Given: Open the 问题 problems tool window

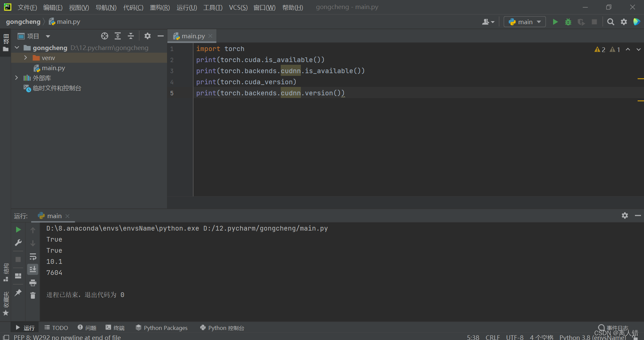Looking at the screenshot, I should [x=87, y=328].
